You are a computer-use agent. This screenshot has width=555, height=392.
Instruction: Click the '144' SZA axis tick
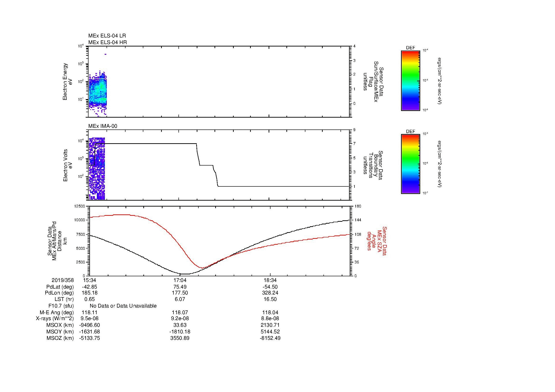[358, 220]
